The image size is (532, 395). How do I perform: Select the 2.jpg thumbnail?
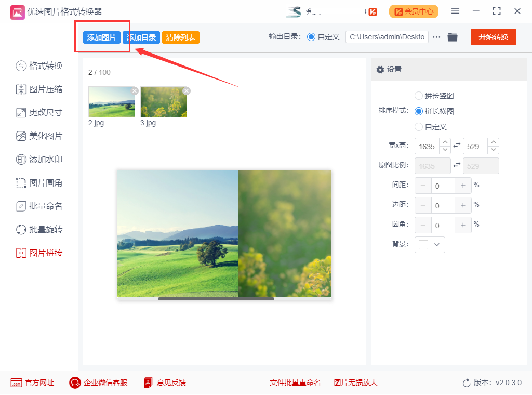112,102
